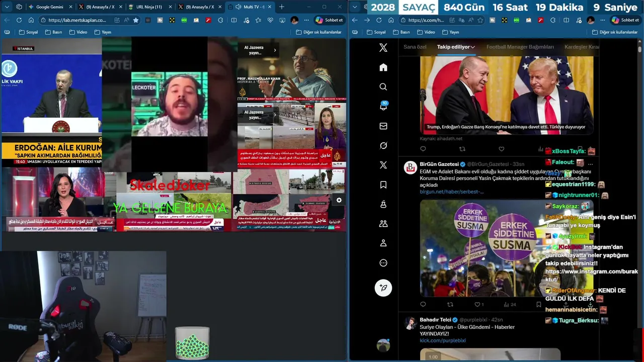Open extensions puzzle icon in left browser
This screenshot has width=644, height=362.
tap(220, 20)
